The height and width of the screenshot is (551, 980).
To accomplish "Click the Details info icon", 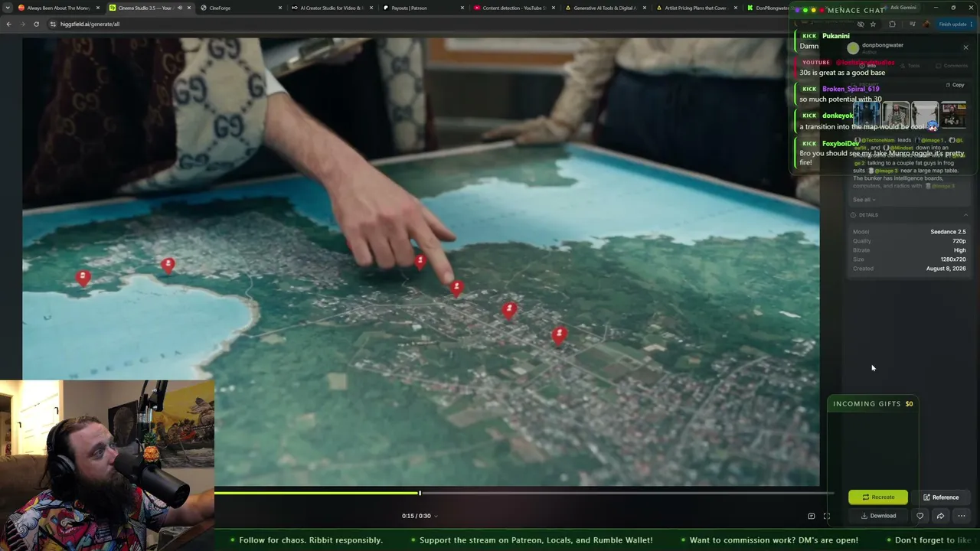I will coord(853,215).
